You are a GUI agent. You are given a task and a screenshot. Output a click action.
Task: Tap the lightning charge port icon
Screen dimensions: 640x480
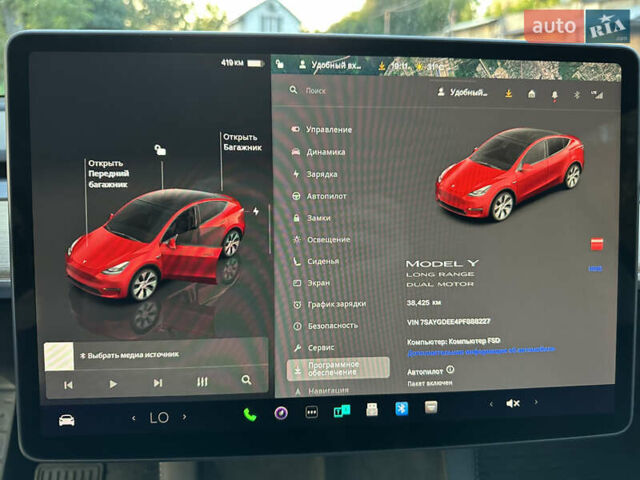point(256,211)
